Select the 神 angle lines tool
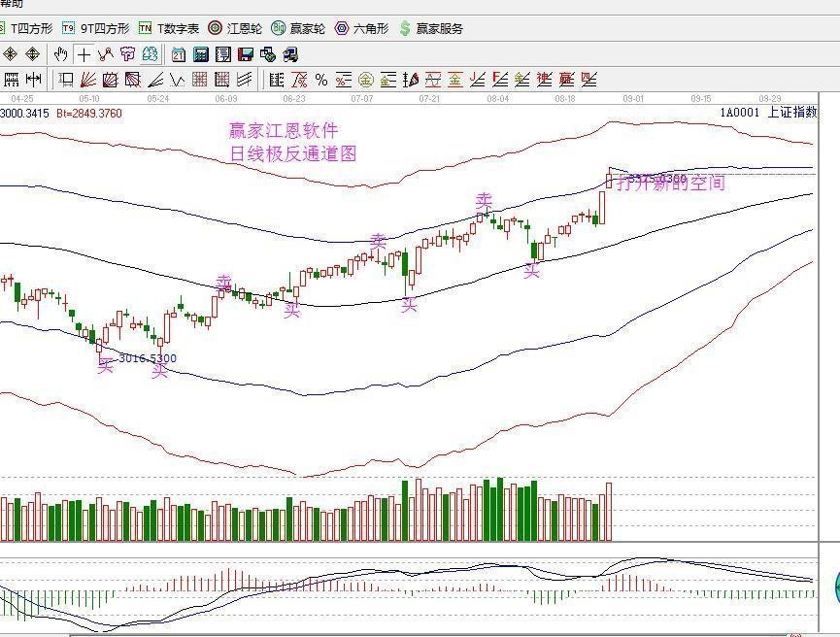 point(544,81)
